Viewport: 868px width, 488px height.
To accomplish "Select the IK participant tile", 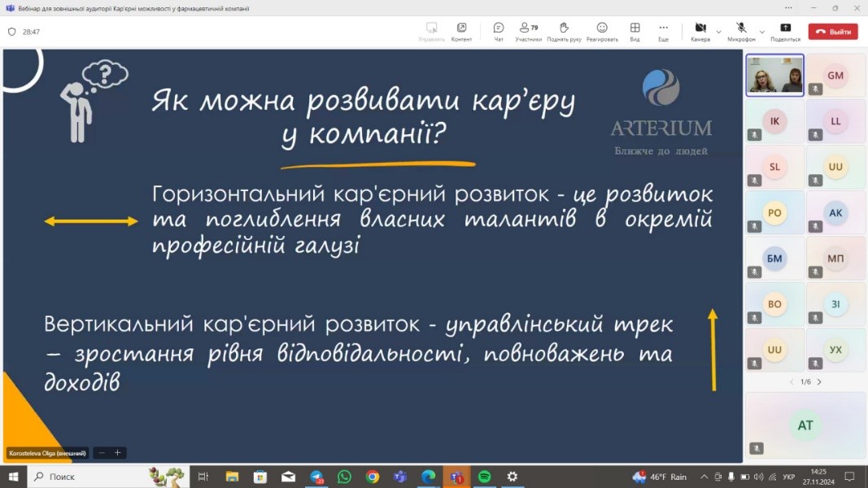I will coord(774,121).
